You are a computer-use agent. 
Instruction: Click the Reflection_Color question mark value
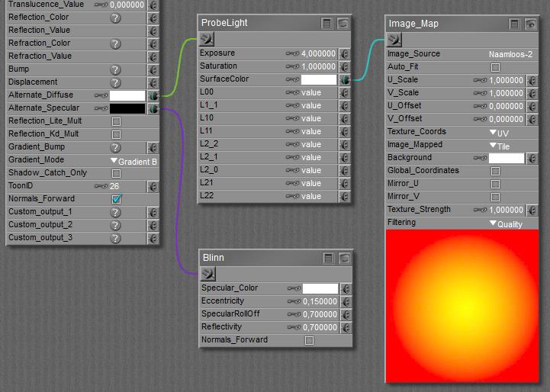pyautogui.click(x=115, y=18)
